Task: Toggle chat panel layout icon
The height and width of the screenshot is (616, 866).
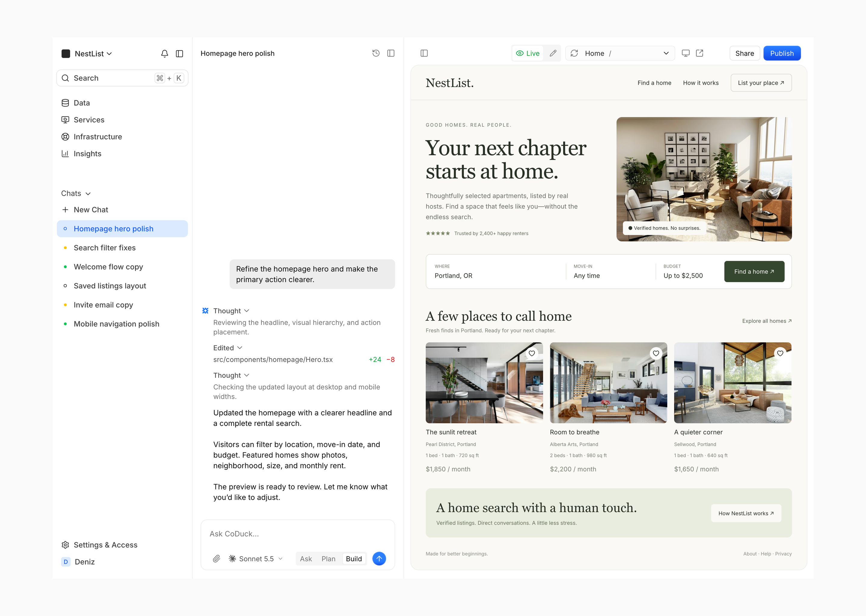Action: pos(391,53)
